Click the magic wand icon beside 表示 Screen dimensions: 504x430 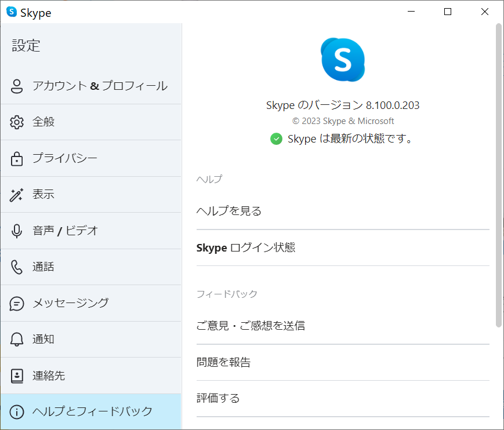pyautogui.click(x=17, y=195)
